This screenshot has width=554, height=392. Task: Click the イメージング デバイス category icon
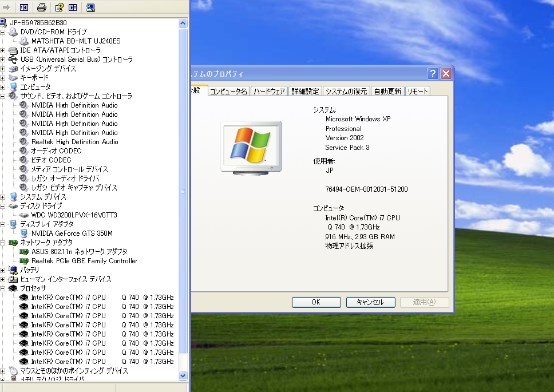coord(13,69)
